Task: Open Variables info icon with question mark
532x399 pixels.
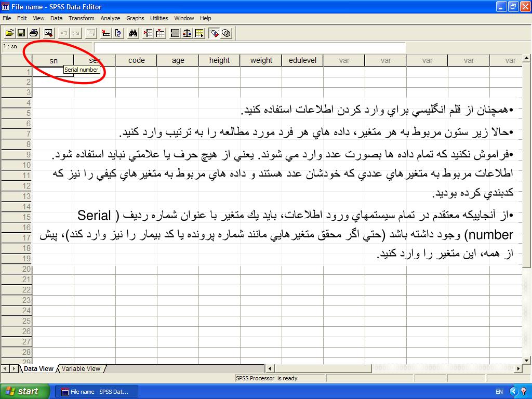Action: tap(118, 33)
